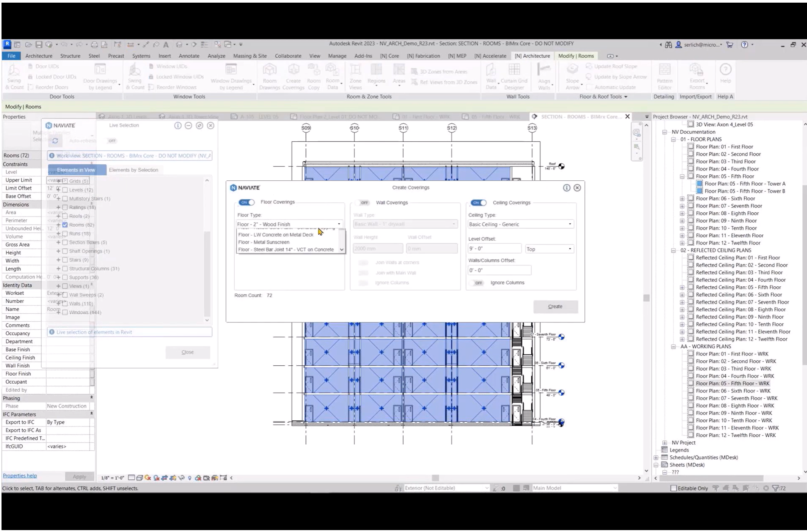Viewport: 807px width, 532px height.
Task: Open the Collaborate ribbon tab
Action: tap(288, 56)
